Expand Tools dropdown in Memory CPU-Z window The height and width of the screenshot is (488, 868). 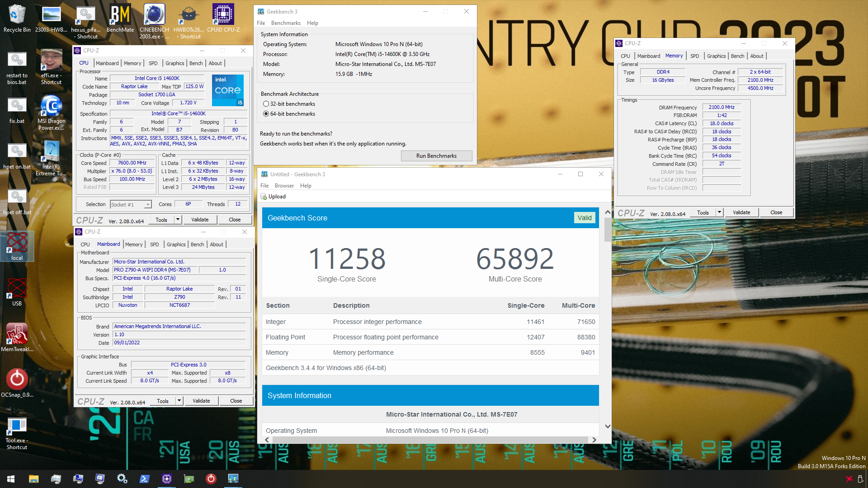point(720,212)
